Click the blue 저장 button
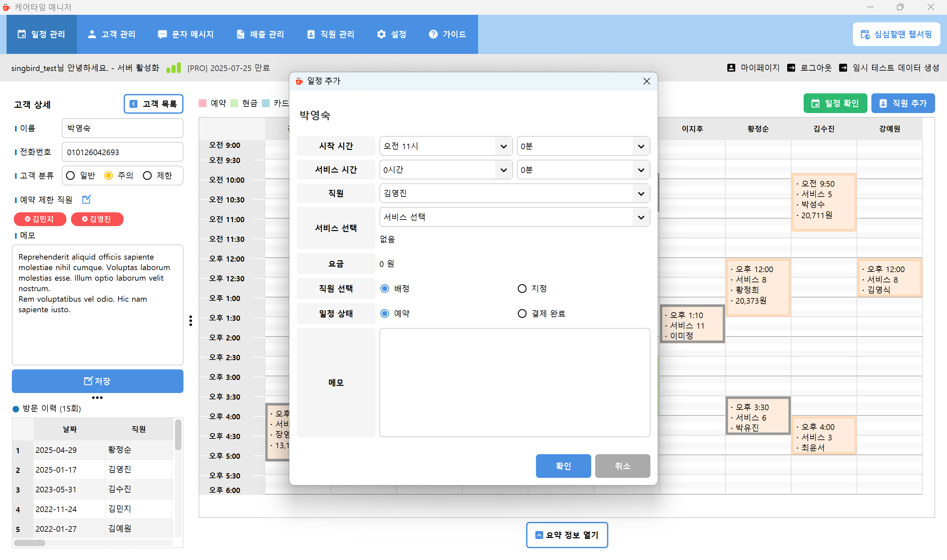Image resolution: width=947 pixels, height=560 pixels. pyautogui.click(x=97, y=381)
